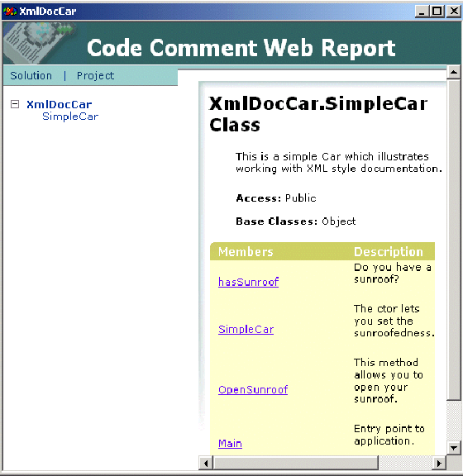Switch to the Solution tab
Image resolution: width=463 pixels, height=476 pixels.
(x=31, y=75)
